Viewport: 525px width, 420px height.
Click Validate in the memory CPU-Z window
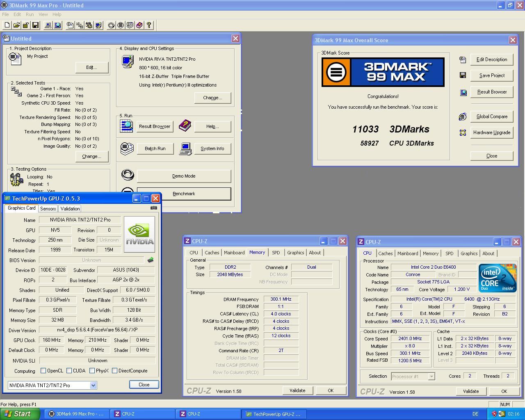click(297, 390)
